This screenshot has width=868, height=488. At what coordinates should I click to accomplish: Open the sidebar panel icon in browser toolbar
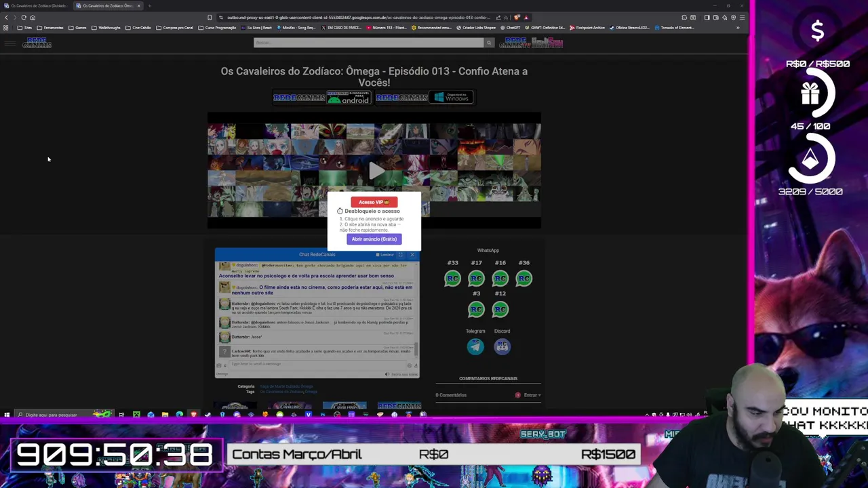tap(707, 18)
